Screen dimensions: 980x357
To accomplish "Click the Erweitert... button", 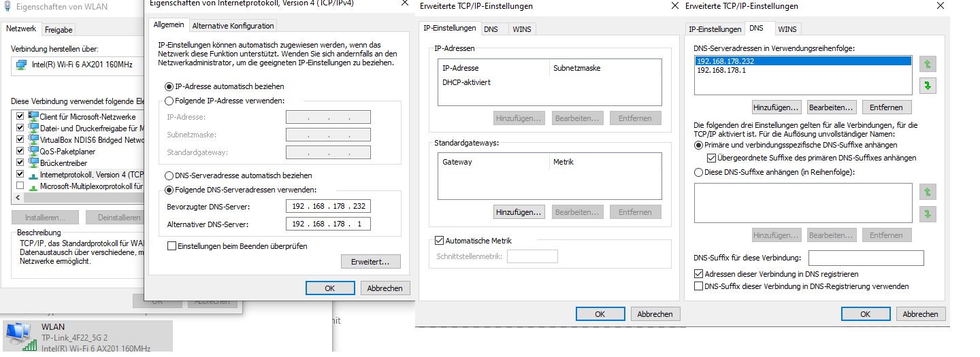I will pos(370,262).
